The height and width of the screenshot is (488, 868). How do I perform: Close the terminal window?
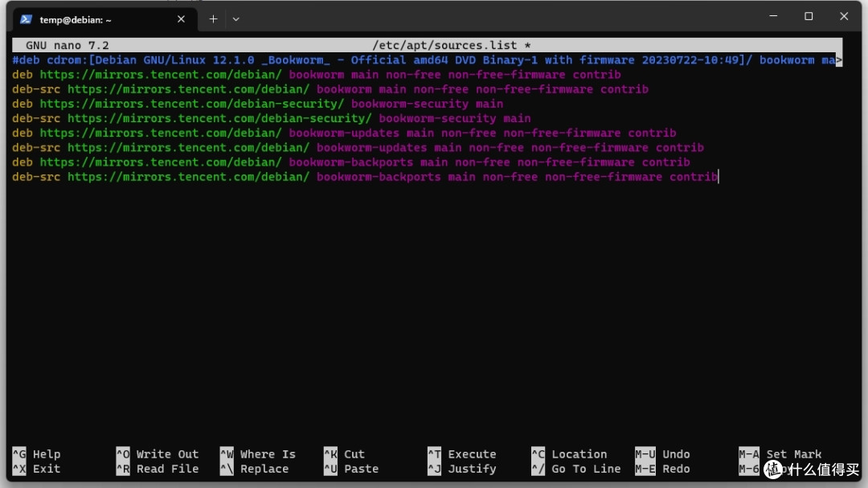click(845, 16)
